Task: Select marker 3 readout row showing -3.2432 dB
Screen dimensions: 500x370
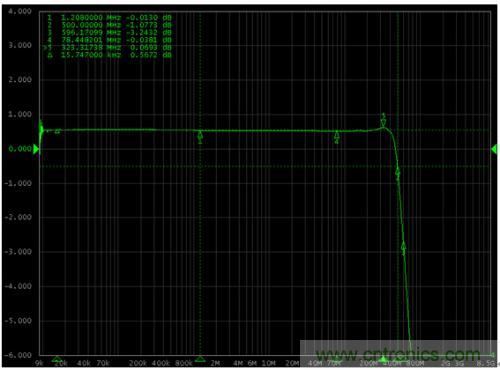Action: [109, 33]
